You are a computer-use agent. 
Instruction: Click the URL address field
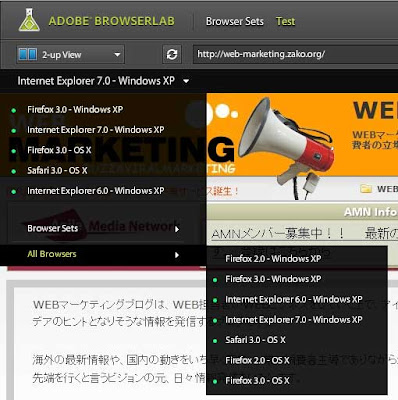(295, 54)
